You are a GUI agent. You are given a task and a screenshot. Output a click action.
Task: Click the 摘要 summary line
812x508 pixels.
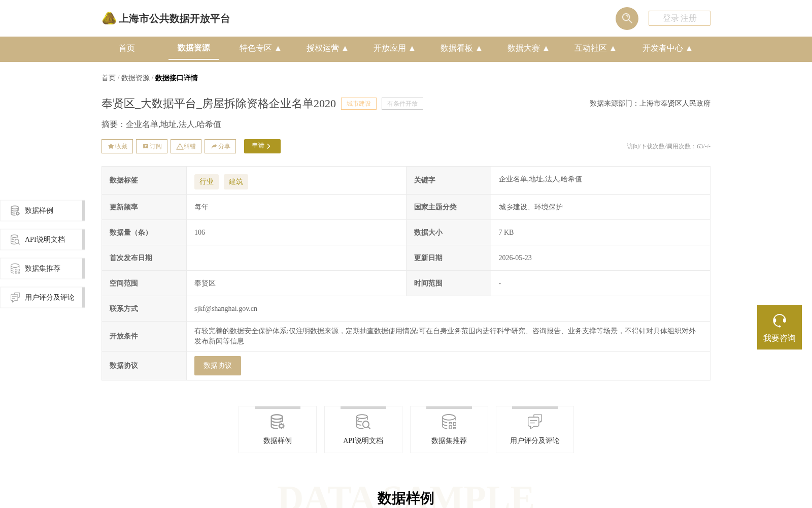(161, 124)
